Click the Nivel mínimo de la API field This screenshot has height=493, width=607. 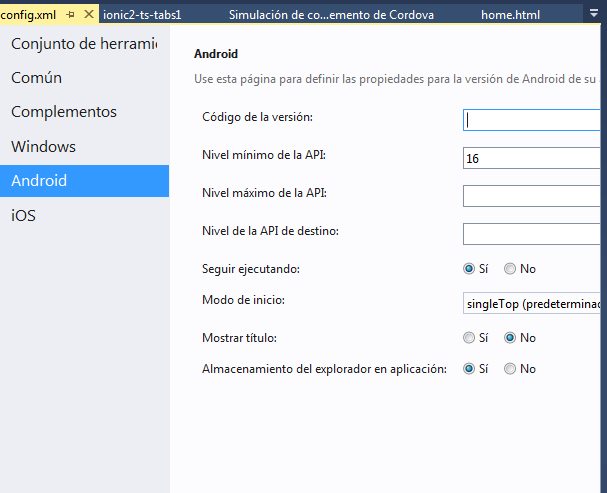pyautogui.click(x=533, y=158)
